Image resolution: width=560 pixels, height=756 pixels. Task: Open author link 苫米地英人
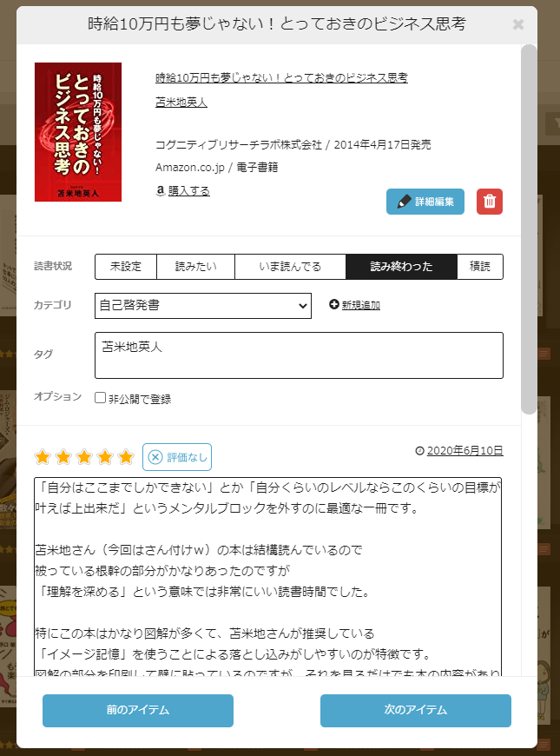(181, 103)
